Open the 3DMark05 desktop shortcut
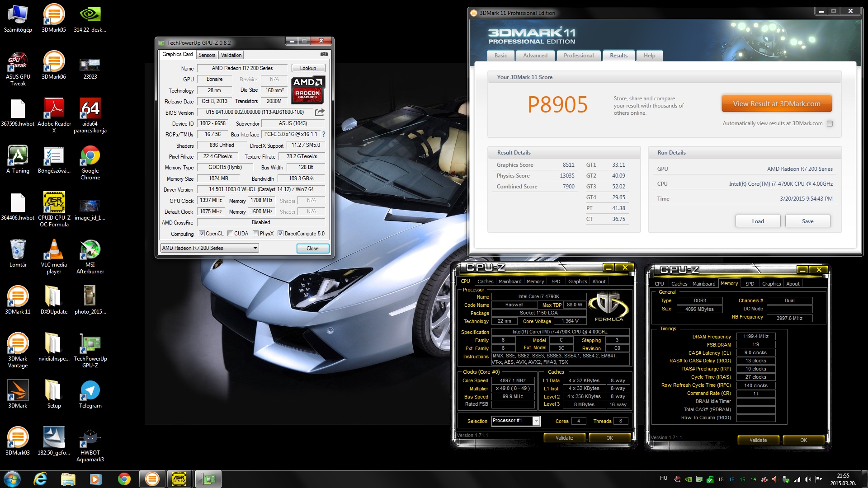Image resolution: width=868 pixels, height=488 pixels. point(54,18)
